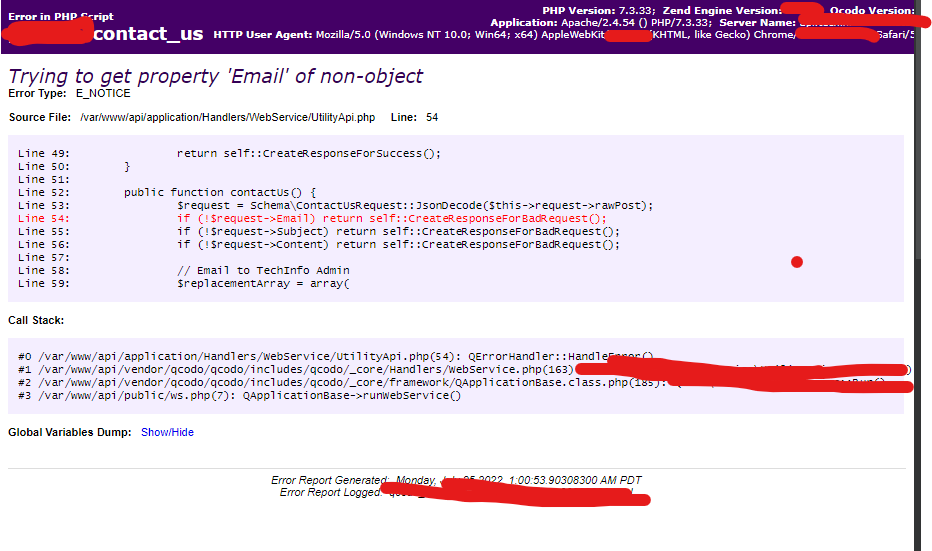Viewport: 932px width, 551px height.
Task: Click the 'HTTP User Agent' header text
Action: point(263,34)
